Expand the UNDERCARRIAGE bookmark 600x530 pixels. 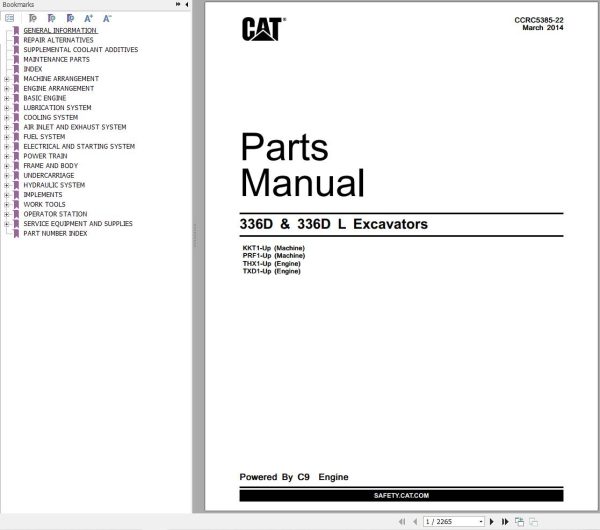(7, 176)
